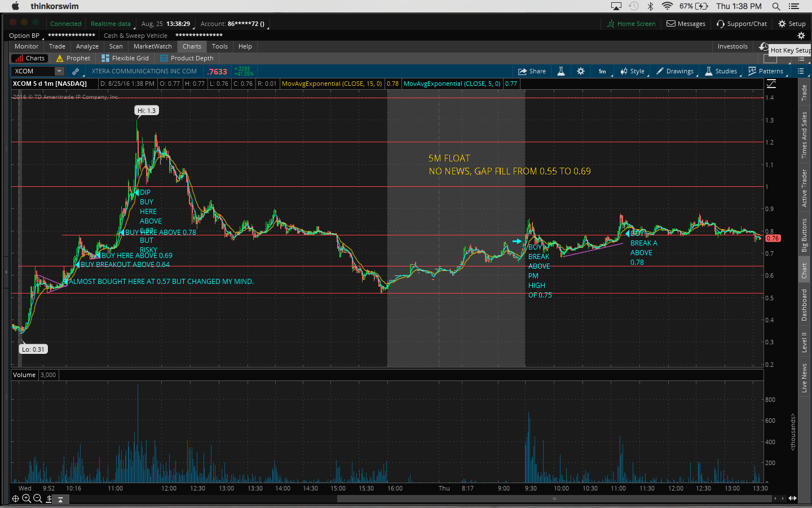
Task: Open the Drawings tools menu
Action: pyautogui.click(x=675, y=71)
